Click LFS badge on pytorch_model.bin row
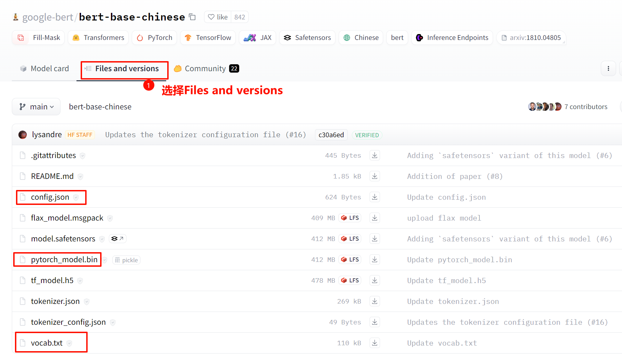Viewport: 622px width, 364px height. click(350, 259)
